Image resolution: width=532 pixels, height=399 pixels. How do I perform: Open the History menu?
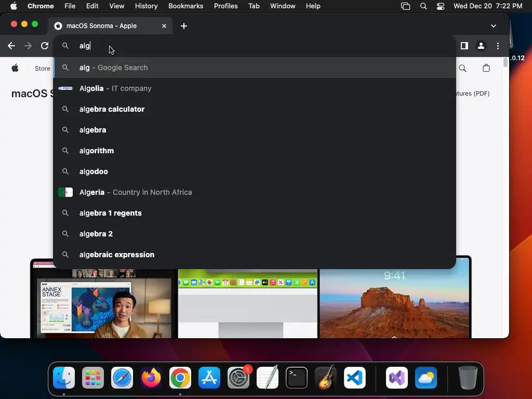point(146,6)
